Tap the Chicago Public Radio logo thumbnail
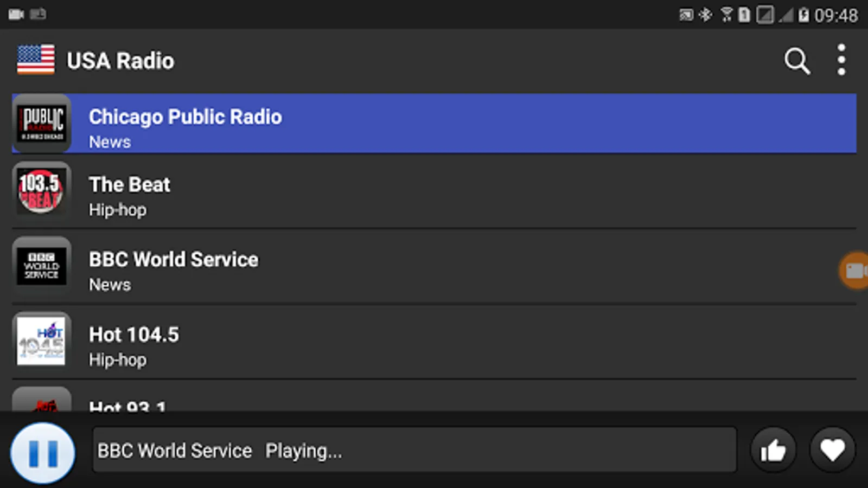Screen dimensions: 868x488 point(42,124)
